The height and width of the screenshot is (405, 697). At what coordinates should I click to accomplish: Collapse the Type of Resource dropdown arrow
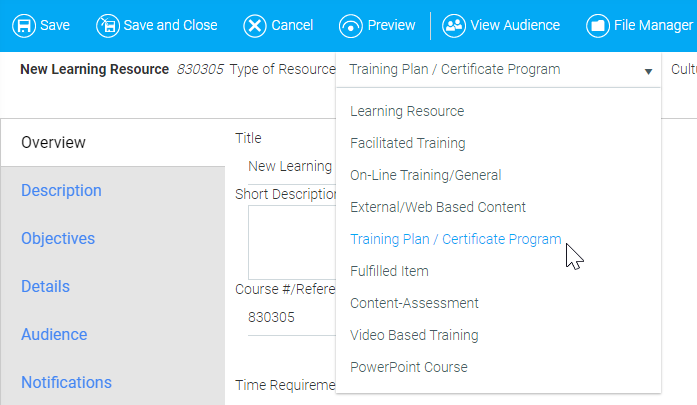coord(648,71)
